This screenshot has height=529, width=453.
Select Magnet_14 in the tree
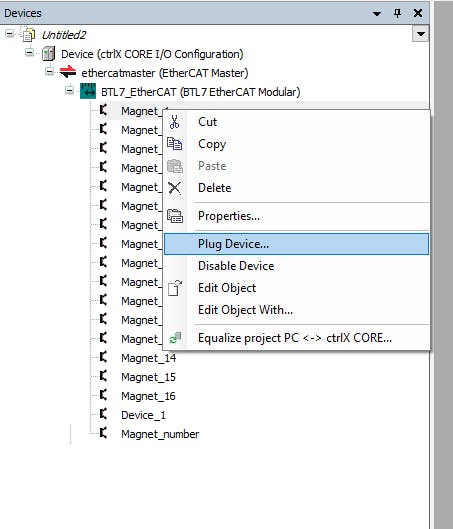[x=148, y=358]
